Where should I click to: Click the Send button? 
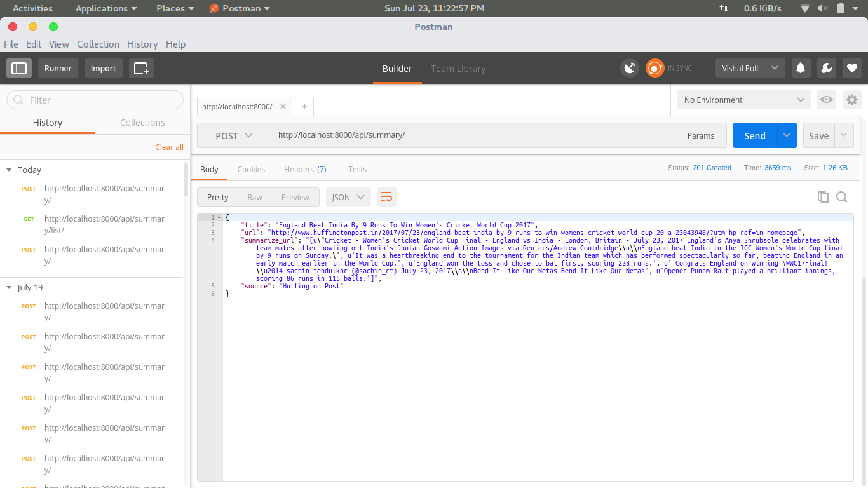coord(755,135)
